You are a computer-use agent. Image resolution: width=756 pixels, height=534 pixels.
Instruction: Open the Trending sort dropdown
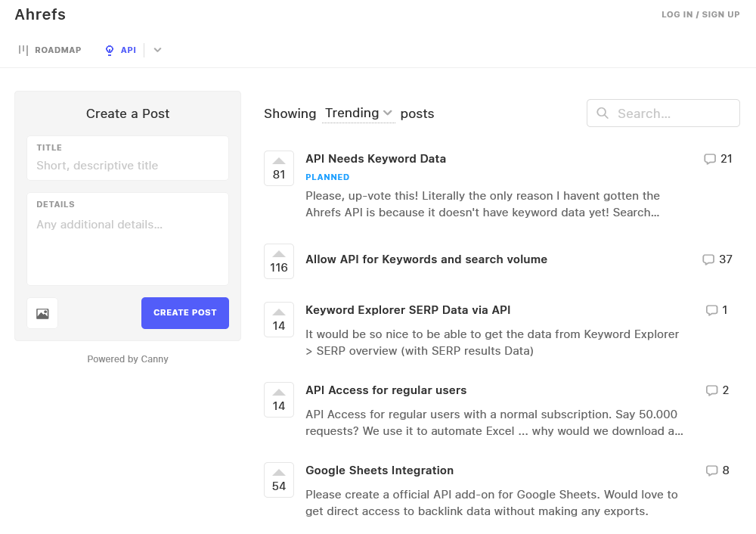358,113
